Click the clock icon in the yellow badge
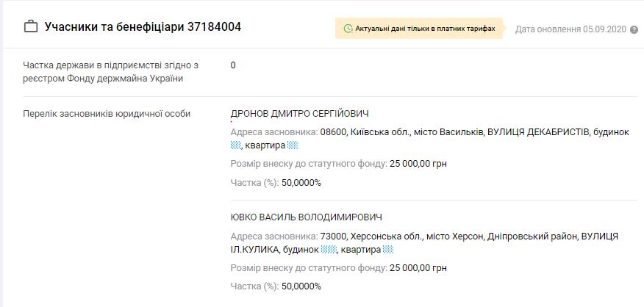Screen dimensions: 644x307 [x=348, y=29]
